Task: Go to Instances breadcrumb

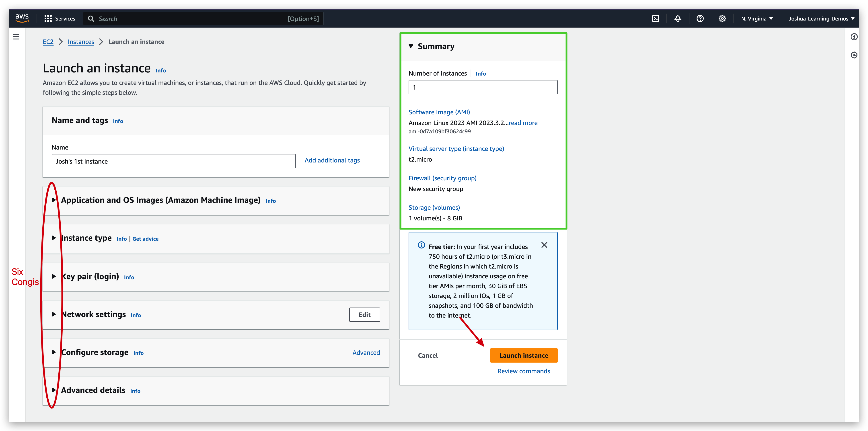Action: [x=81, y=42]
